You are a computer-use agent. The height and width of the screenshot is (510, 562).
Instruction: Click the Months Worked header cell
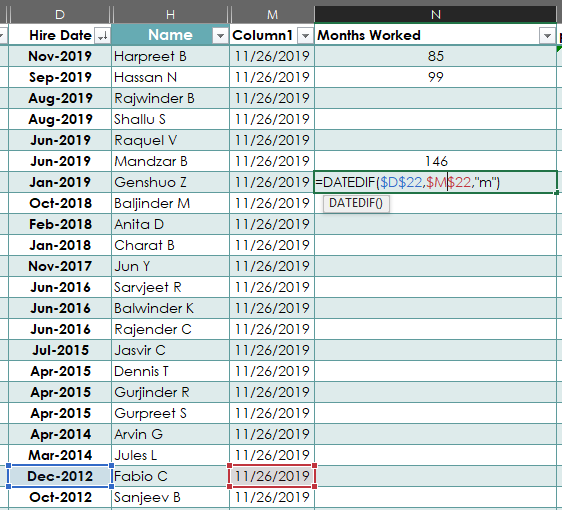point(435,35)
